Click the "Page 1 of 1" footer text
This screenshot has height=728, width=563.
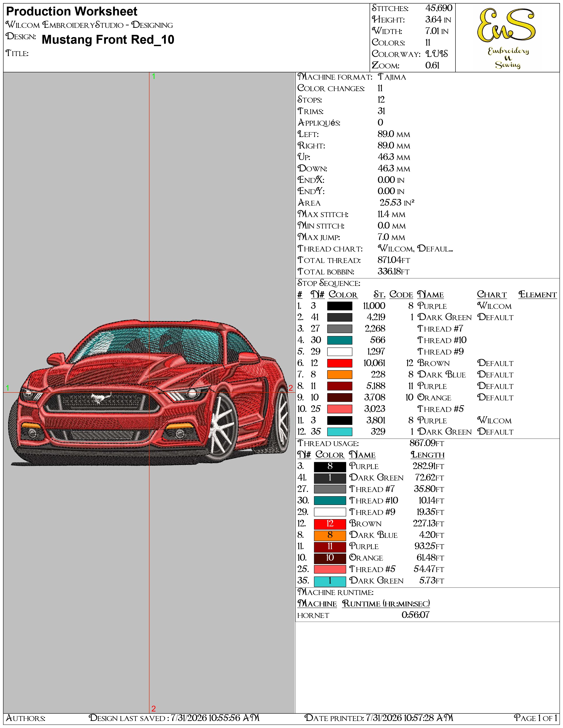click(535, 718)
